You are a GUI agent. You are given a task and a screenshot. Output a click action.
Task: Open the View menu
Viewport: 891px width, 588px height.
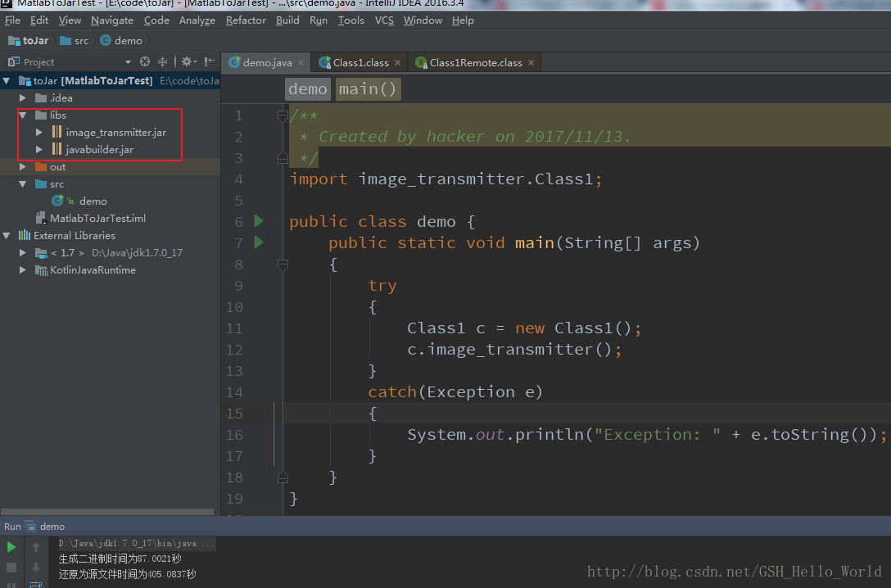point(70,20)
